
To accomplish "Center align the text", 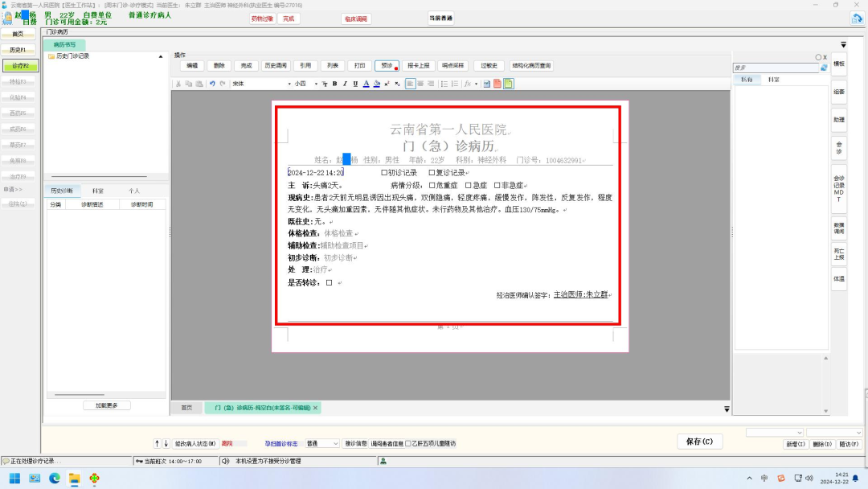I will pyautogui.click(x=420, y=84).
